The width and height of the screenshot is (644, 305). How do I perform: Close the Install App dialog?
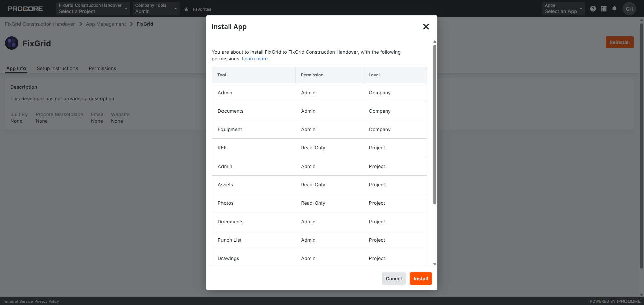[426, 27]
